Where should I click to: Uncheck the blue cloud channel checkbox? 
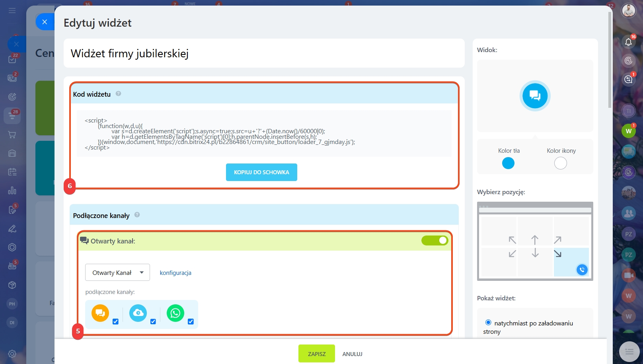[153, 321]
